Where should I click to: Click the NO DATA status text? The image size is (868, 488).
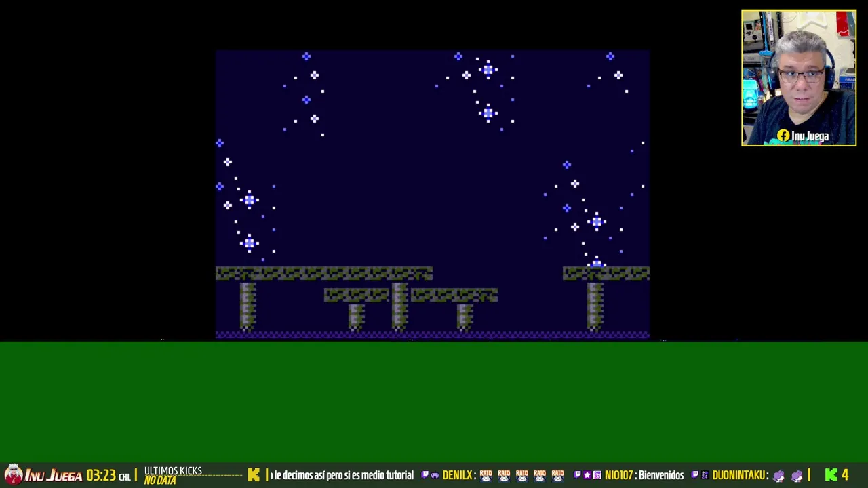point(160,481)
